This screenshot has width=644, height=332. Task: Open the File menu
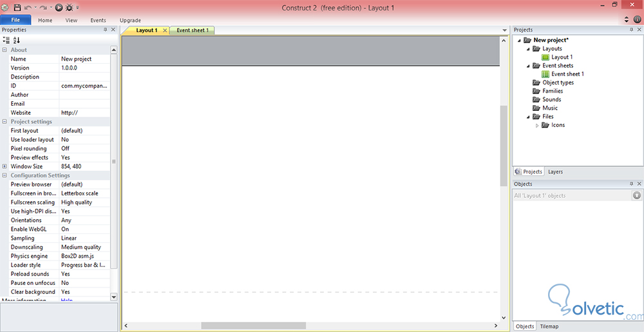[x=15, y=20]
